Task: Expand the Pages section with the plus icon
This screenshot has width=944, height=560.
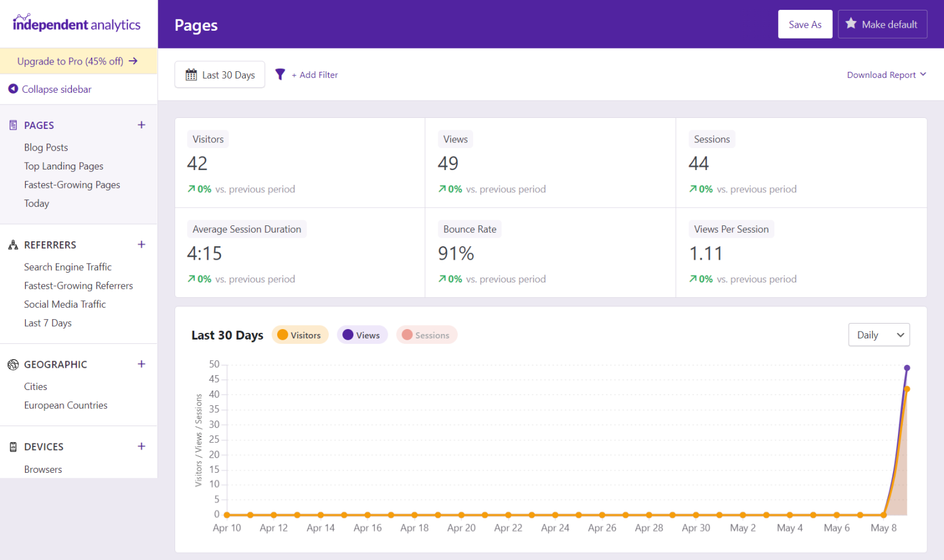Action: 141,125
